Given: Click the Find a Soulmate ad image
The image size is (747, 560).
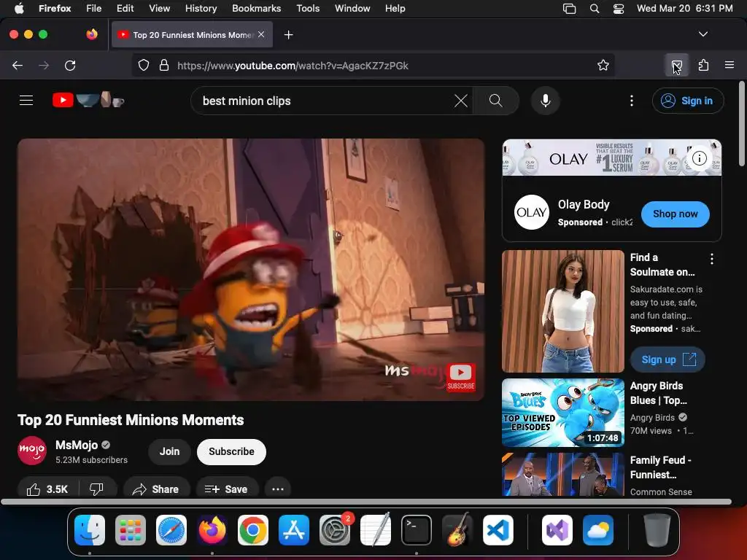Looking at the screenshot, I should [563, 311].
